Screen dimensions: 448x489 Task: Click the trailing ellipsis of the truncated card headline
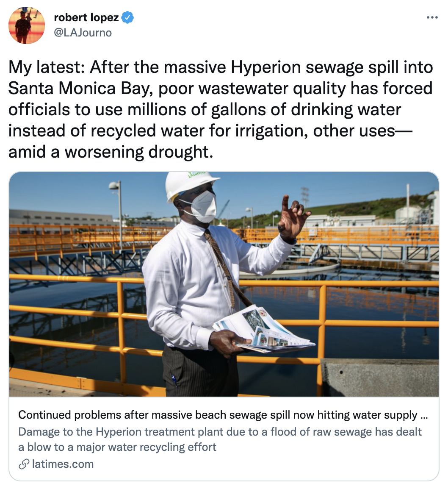click(x=424, y=416)
